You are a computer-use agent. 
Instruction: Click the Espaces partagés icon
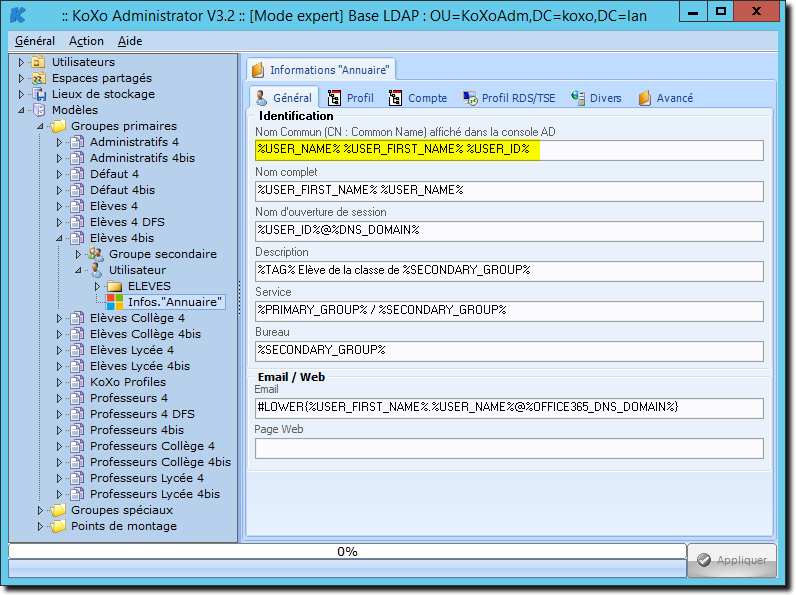[38, 78]
